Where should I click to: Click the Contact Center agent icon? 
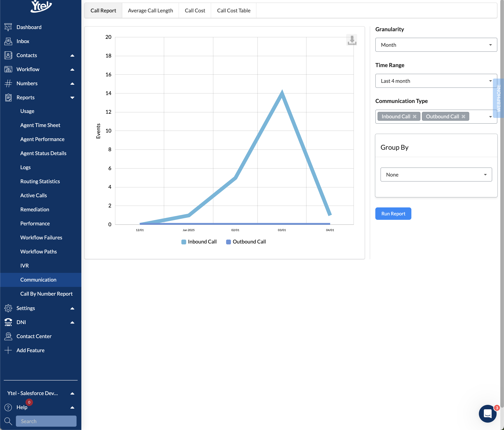8,336
